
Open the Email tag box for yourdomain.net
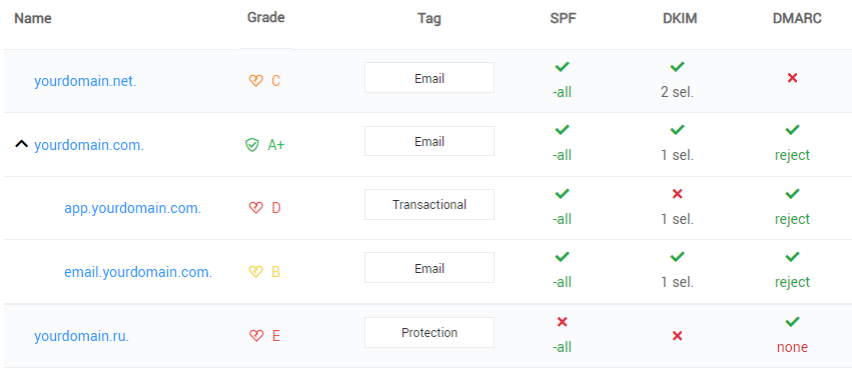(x=429, y=78)
